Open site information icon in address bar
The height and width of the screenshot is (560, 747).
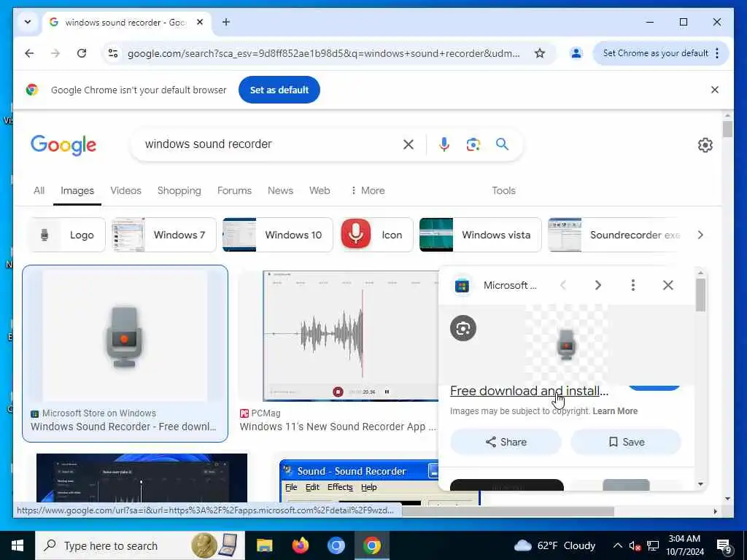tap(113, 53)
